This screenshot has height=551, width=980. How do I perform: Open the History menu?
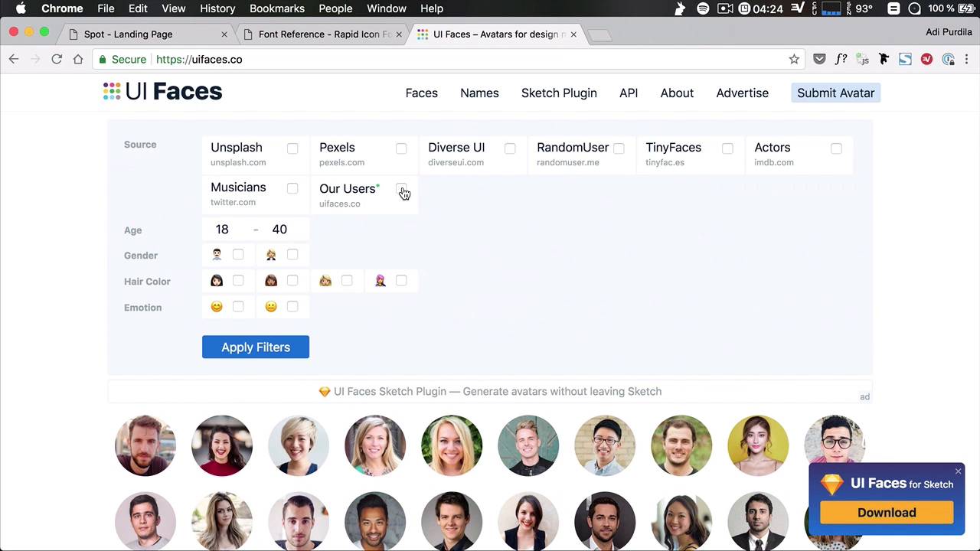point(217,8)
